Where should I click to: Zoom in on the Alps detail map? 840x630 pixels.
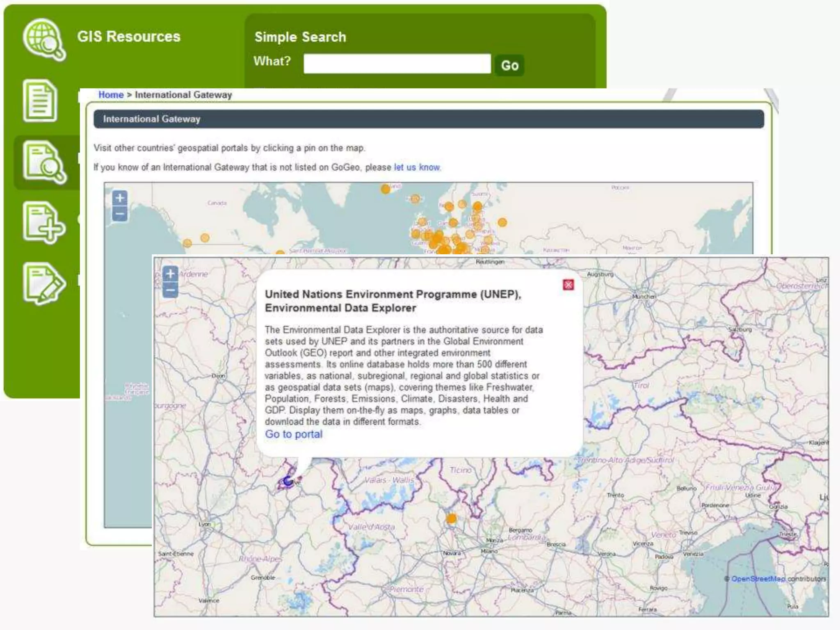[171, 274]
